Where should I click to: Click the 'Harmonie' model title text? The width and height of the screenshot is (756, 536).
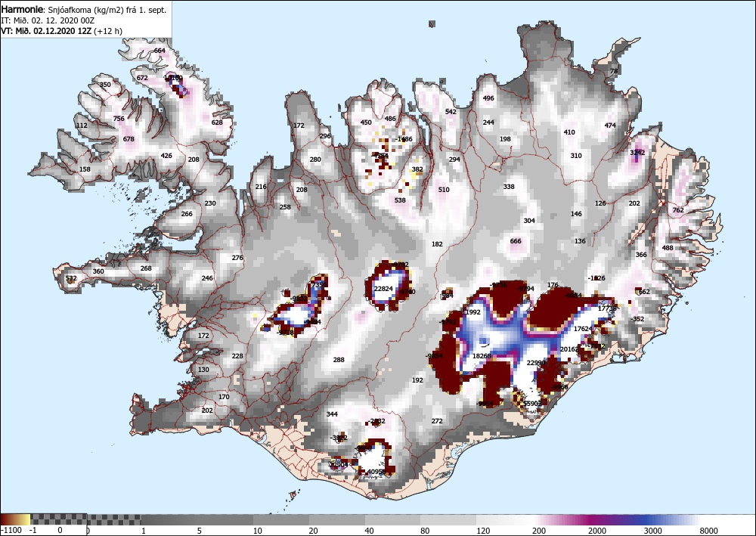22,10
